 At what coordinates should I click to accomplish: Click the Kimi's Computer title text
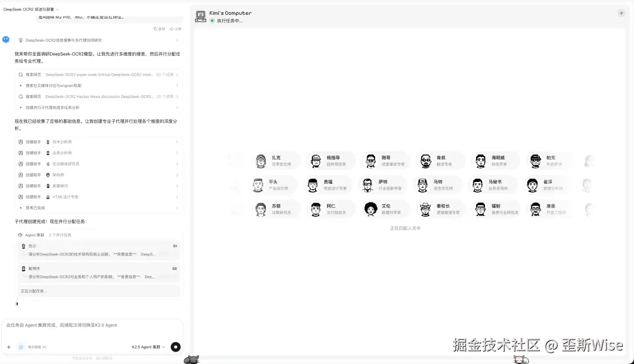click(x=231, y=13)
